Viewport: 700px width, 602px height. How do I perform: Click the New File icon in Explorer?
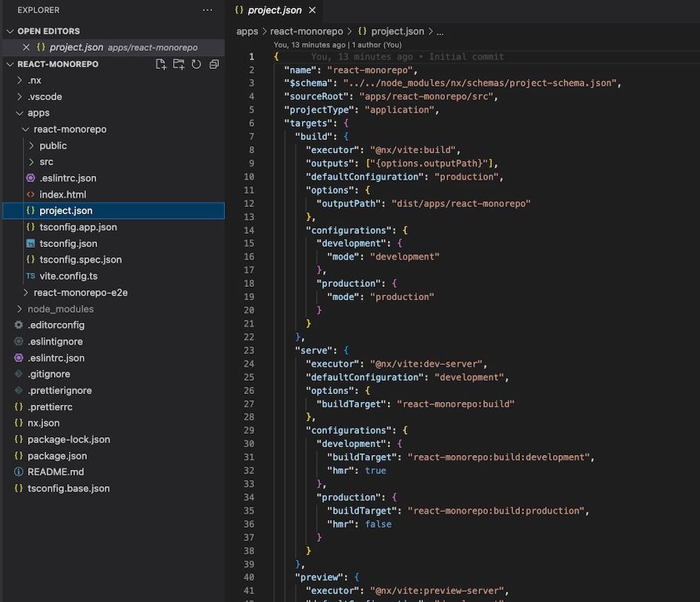(x=161, y=64)
